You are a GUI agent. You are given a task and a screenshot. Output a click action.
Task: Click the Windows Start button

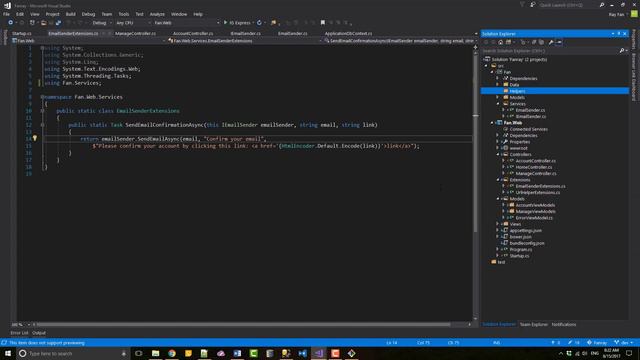tap(8, 353)
